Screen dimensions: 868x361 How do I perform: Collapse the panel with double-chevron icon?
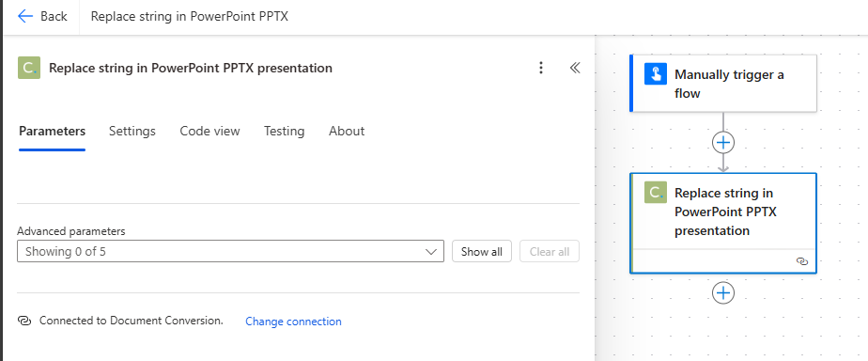coord(575,68)
